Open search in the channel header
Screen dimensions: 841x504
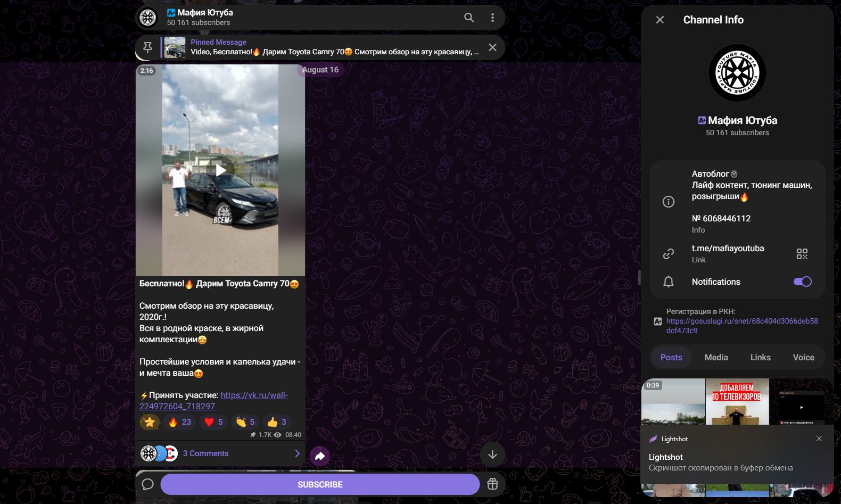tap(469, 18)
